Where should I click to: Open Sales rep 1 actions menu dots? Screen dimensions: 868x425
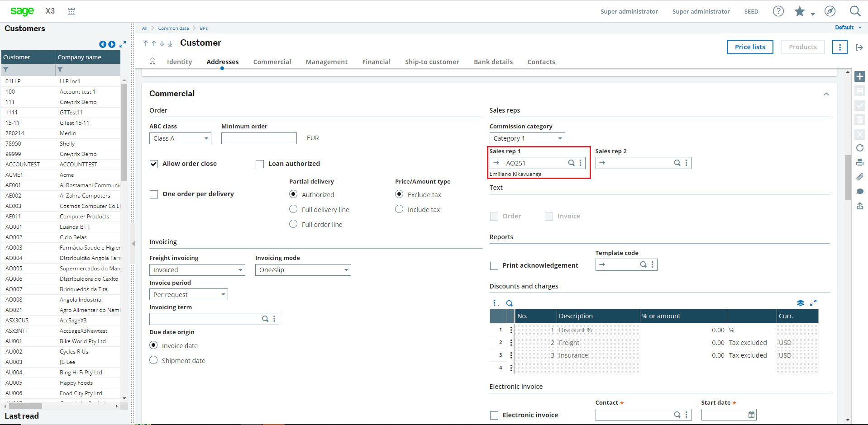coord(580,163)
